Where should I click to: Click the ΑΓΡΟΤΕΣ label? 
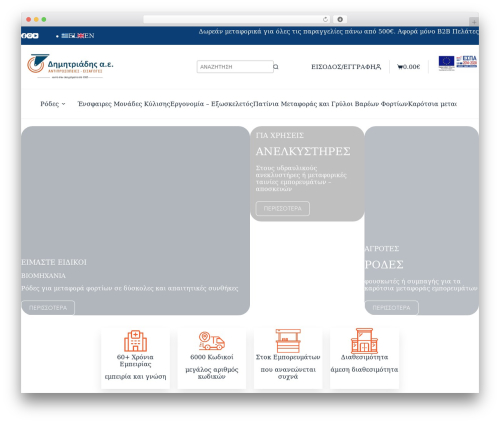click(382, 249)
